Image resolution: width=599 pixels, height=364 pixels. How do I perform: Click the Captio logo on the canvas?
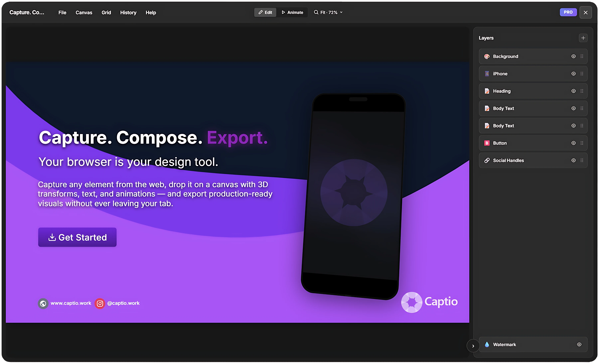point(429,302)
